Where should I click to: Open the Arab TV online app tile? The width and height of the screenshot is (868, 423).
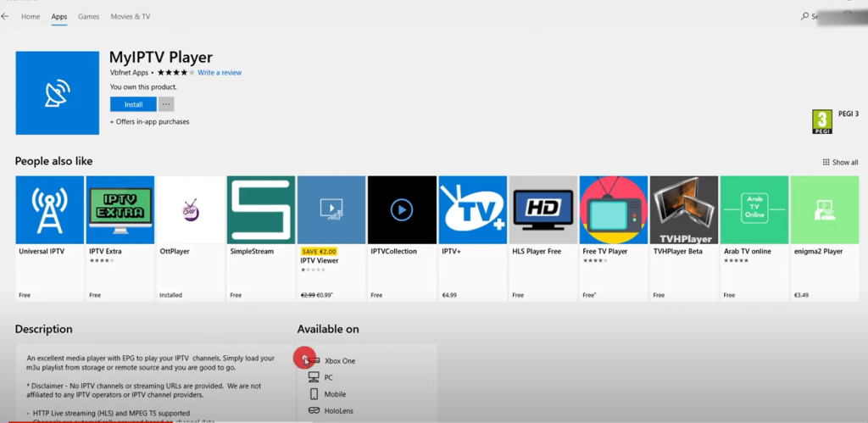click(x=754, y=239)
